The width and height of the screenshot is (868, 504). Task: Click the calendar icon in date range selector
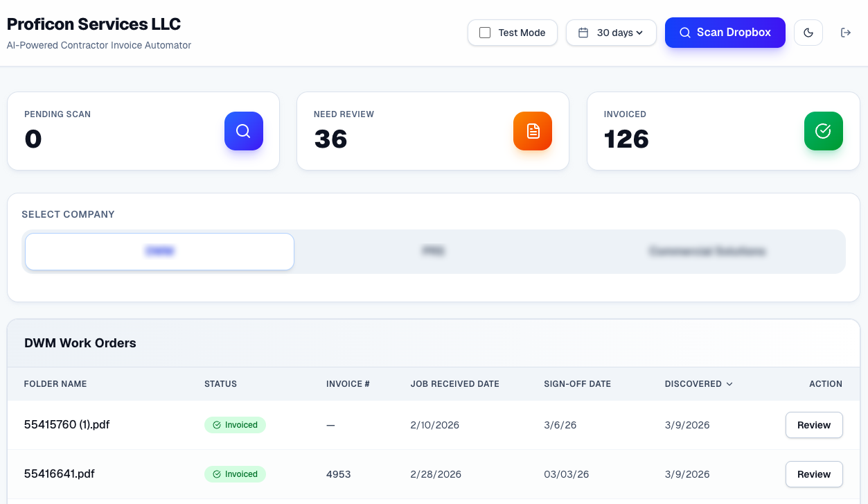pos(583,33)
